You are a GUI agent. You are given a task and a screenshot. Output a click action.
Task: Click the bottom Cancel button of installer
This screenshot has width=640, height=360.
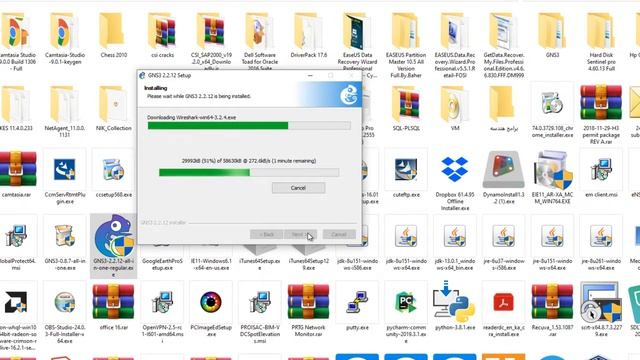pos(339,234)
